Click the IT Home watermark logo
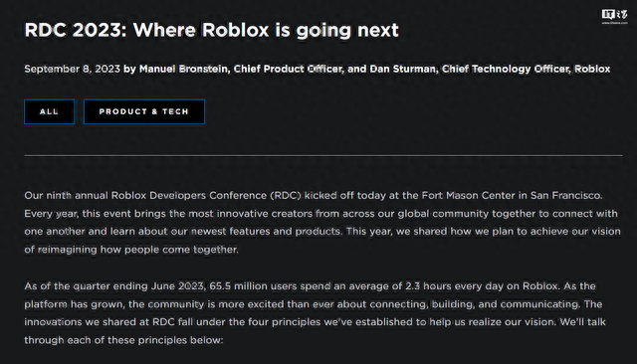This screenshot has height=364, width=637. click(x=615, y=16)
